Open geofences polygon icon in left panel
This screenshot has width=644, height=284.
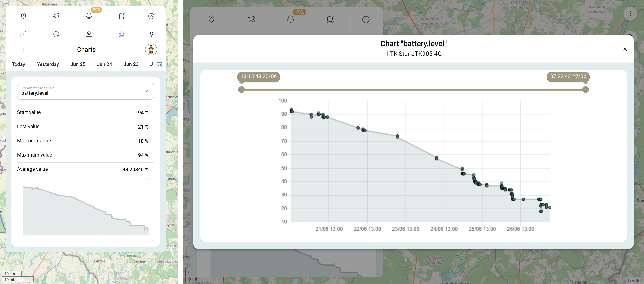coord(122,16)
